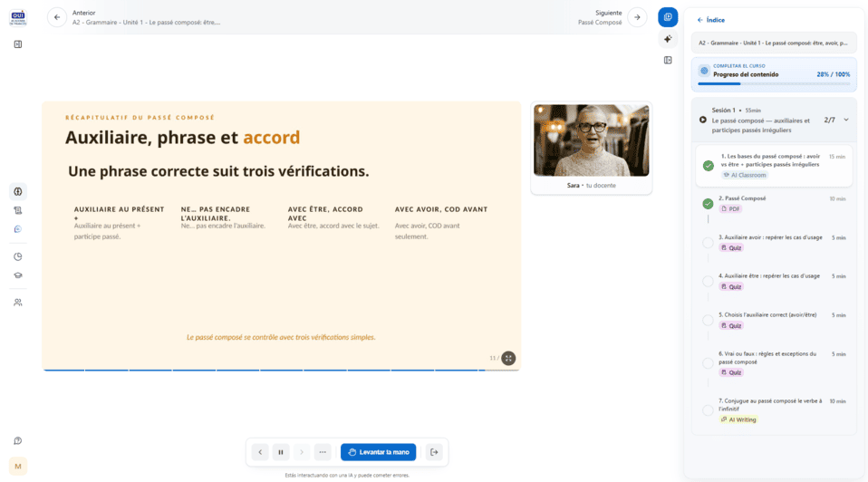Go to next lesson with the Siguiente arrow

click(x=637, y=17)
